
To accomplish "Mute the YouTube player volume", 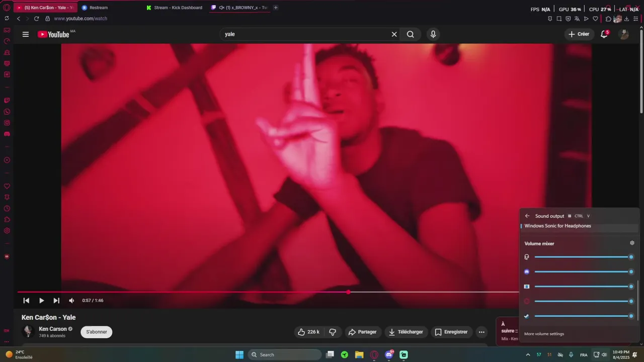I will coord(71,301).
